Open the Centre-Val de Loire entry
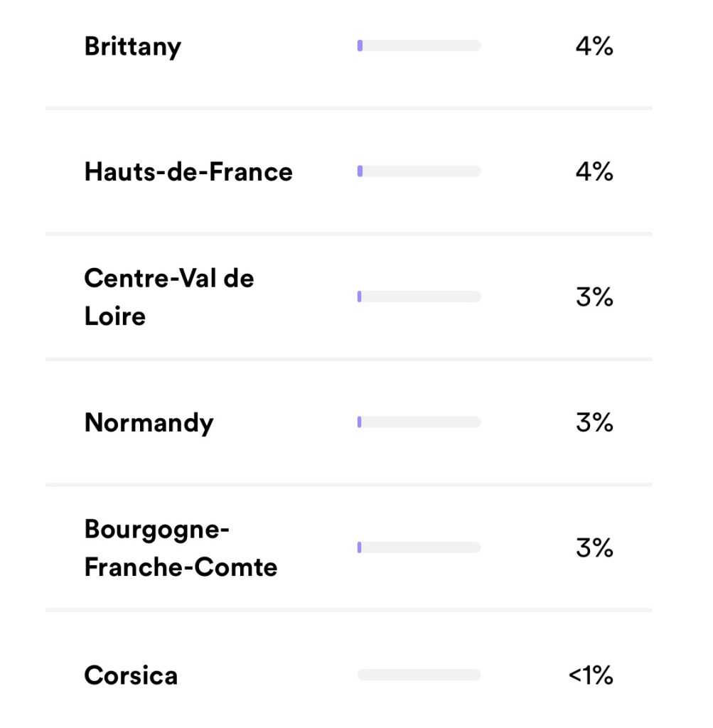Screen dimensions: 713x728 pyautogui.click(x=168, y=296)
